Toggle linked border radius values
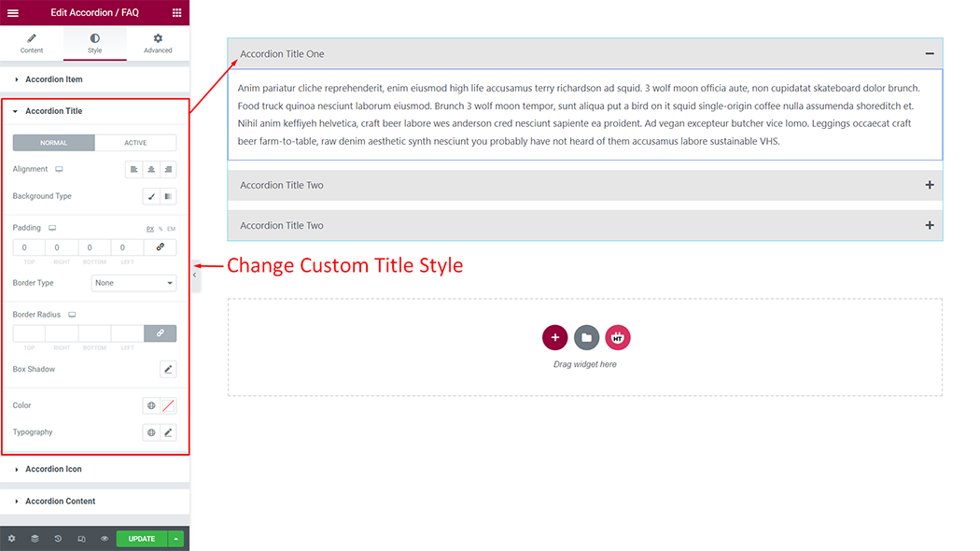 (160, 332)
